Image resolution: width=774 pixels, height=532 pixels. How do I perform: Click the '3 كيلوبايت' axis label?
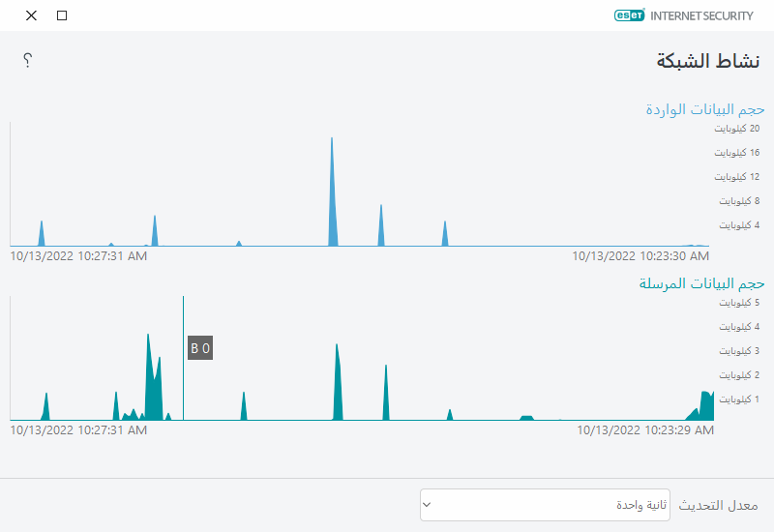(x=739, y=351)
